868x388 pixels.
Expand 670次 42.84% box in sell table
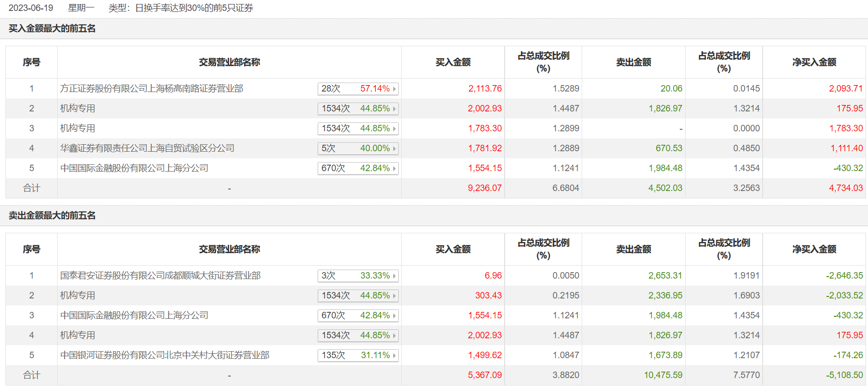[358, 316]
